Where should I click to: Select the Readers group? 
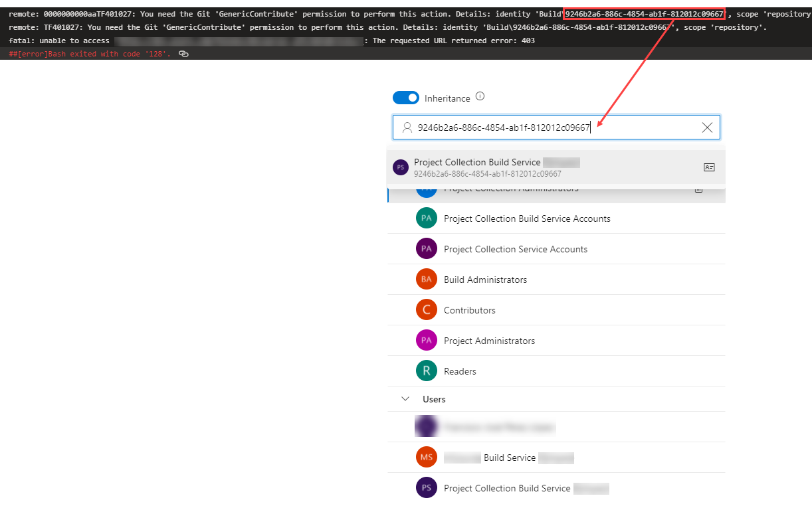point(556,371)
